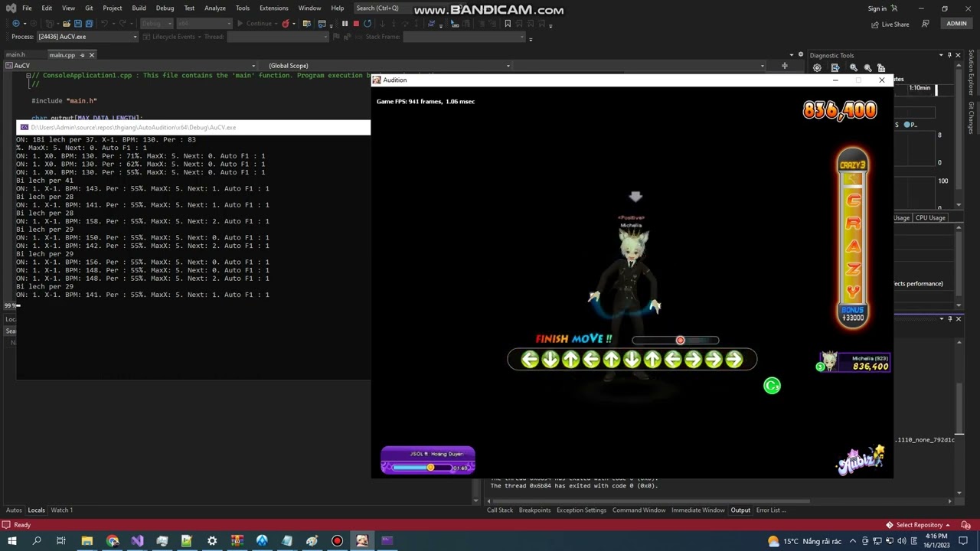Screen dimensions: 980x551
Task: Switch to the Locals tab
Action: [37, 510]
